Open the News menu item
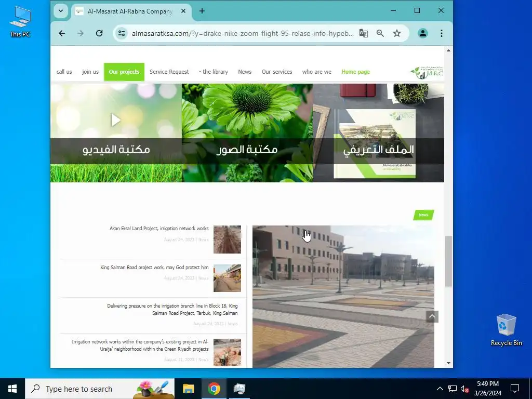The image size is (532, 399). click(245, 72)
